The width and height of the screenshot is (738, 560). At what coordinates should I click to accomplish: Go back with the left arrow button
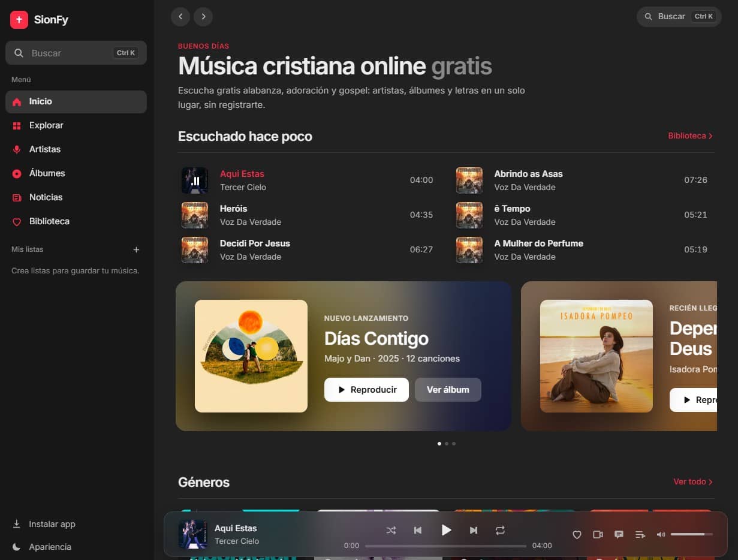(x=180, y=17)
